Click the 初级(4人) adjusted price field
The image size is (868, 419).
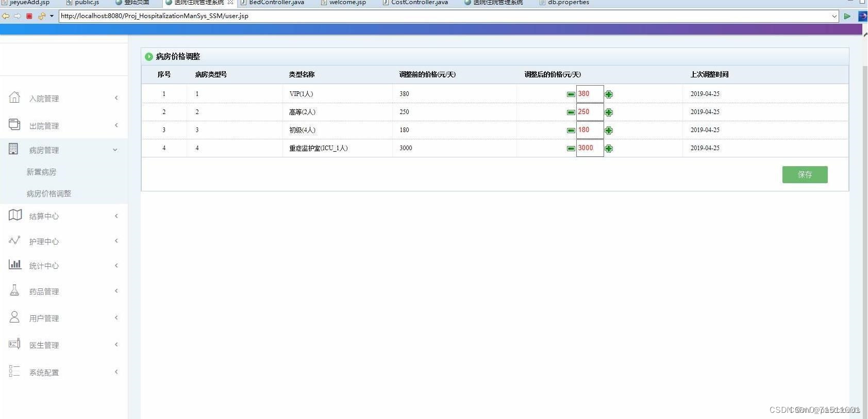590,130
